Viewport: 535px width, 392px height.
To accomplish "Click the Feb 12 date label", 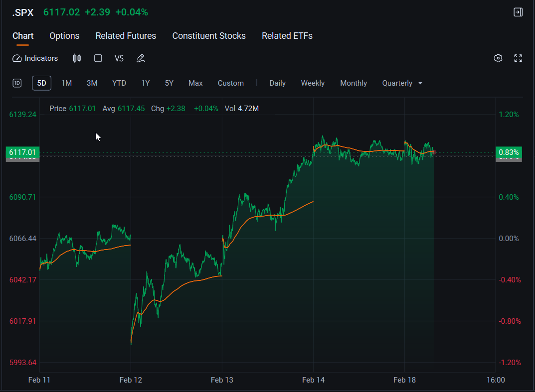I will [131, 380].
